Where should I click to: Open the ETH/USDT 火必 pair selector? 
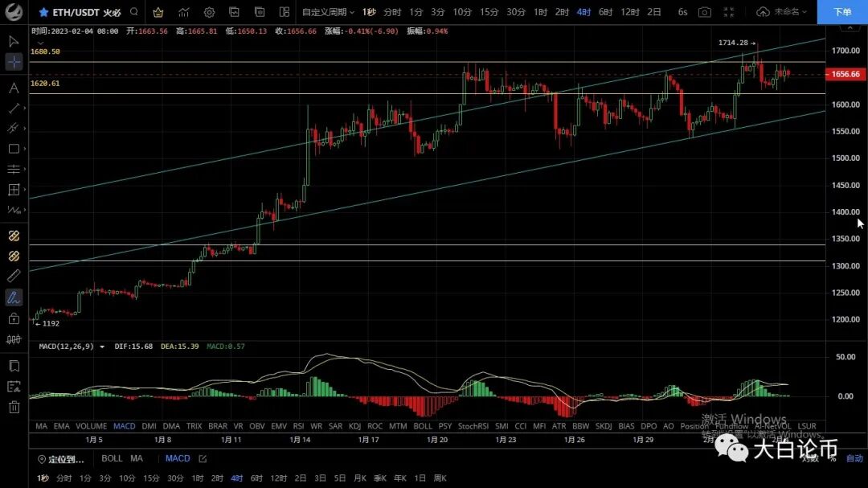(x=86, y=11)
